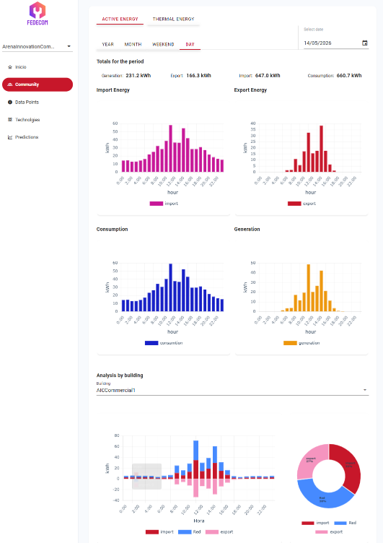
Task: Toggle consumption series legend in Consumption chart
Action: [164, 343]
